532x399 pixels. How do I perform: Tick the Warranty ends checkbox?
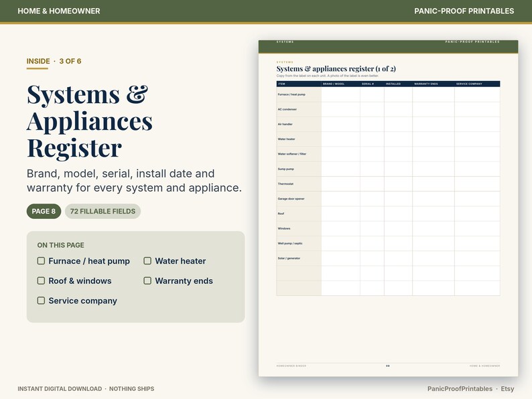click(x=147, y=281)
